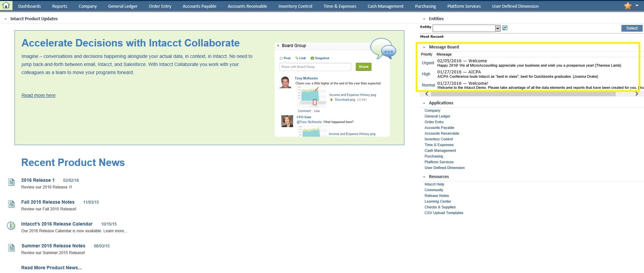Open Cash Management in Applications list
644x273 pixels.
click(x=440, y=150)
